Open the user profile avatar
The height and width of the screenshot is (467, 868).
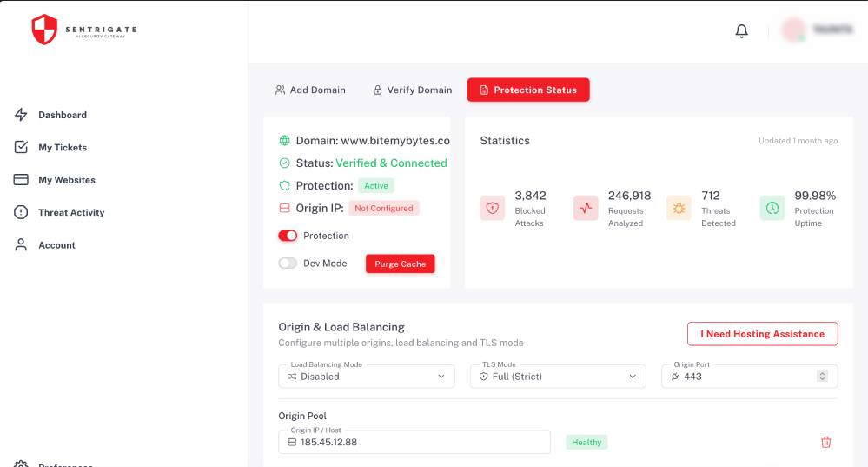793,30
